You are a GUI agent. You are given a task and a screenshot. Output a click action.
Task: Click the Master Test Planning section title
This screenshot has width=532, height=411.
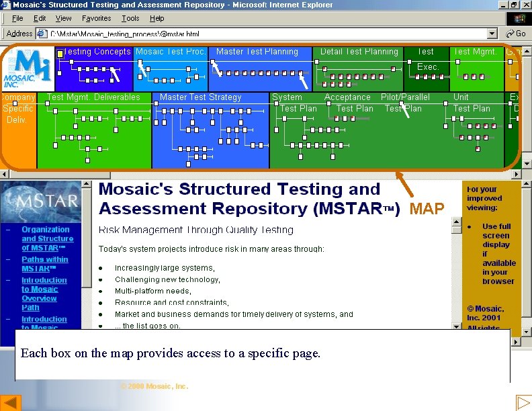point(257,52)
